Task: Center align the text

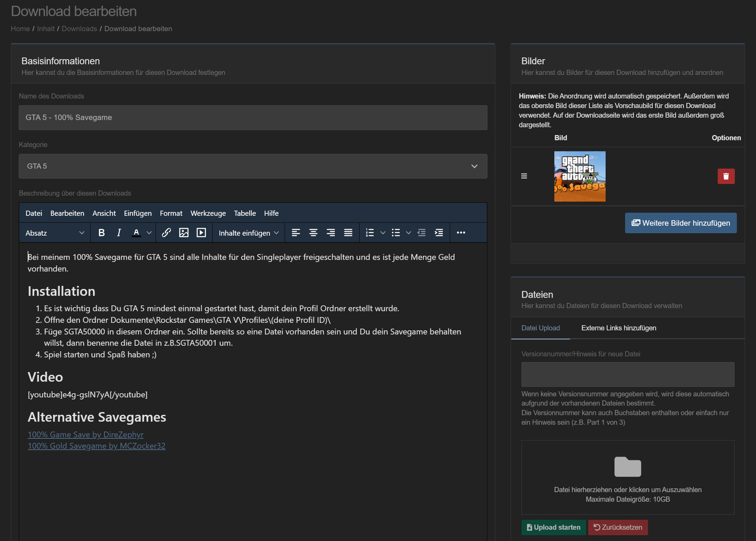Action: 313,233
